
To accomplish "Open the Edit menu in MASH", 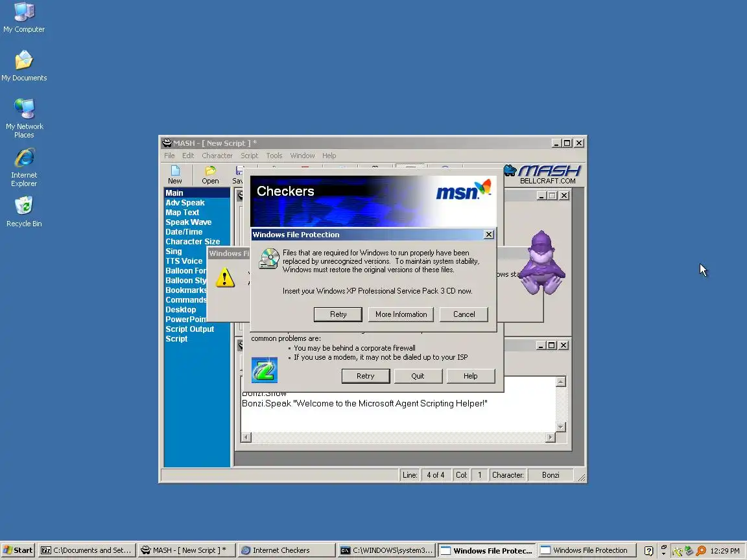I will click(188, 156).
